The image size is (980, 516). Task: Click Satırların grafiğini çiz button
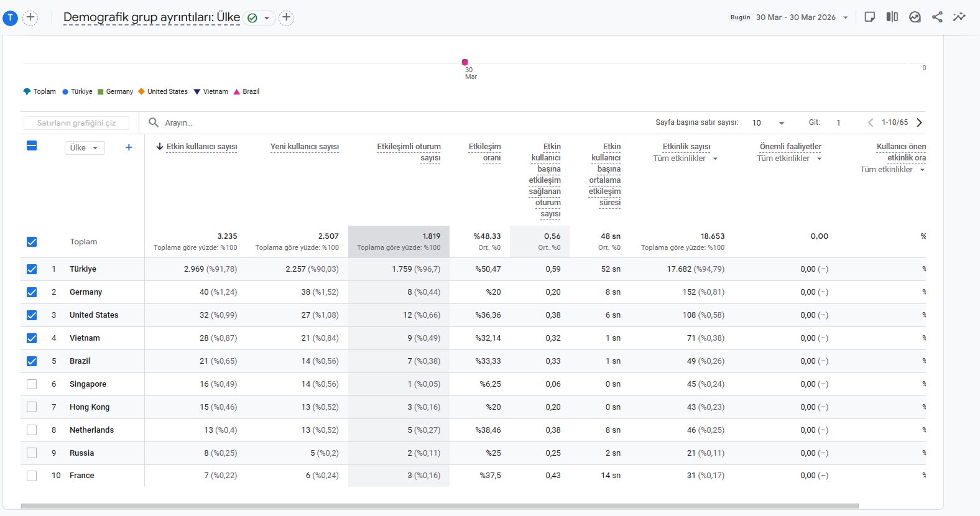pyautogui.click(x=76, y=123)
